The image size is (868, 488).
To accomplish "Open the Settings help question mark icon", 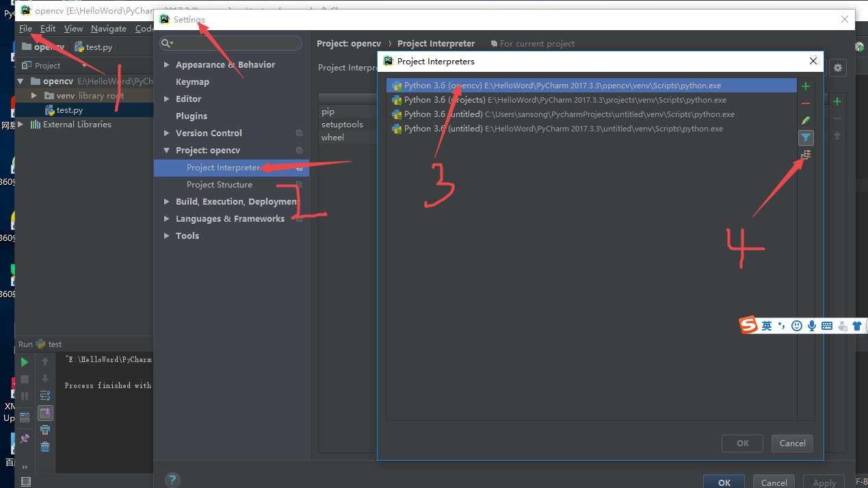I will pos(172,480).
